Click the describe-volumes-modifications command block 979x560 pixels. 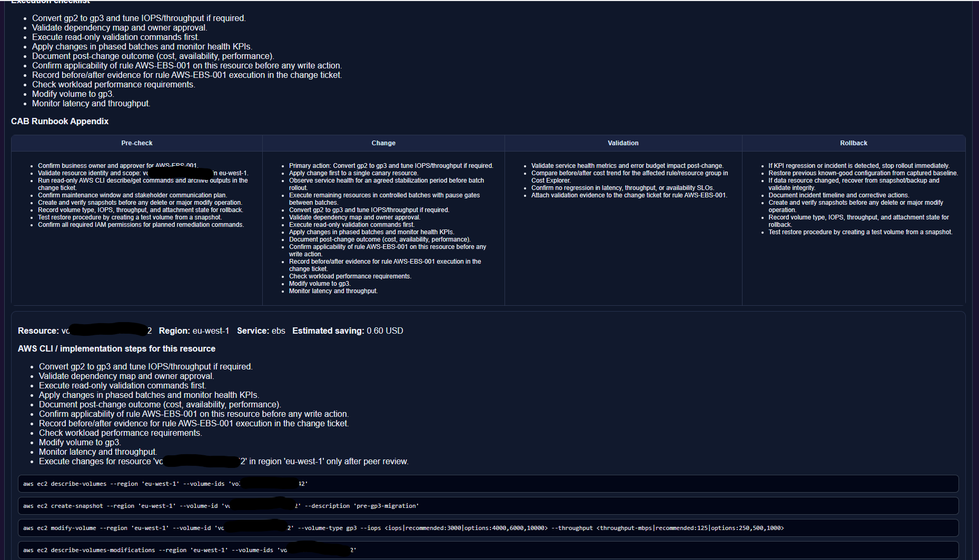488,550
